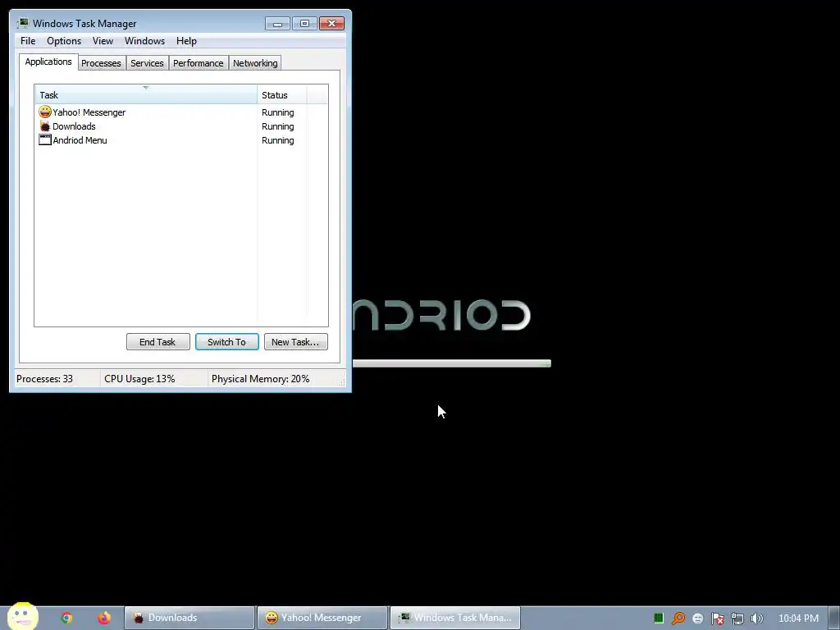Select the Downloads task row
The width and height of the screenshot is (840, 630).
coord(181,126)
